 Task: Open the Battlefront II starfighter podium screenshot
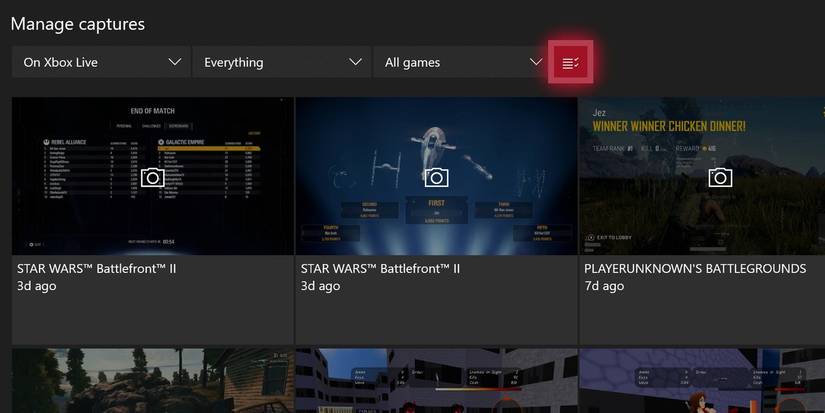[x=436, y=176]
